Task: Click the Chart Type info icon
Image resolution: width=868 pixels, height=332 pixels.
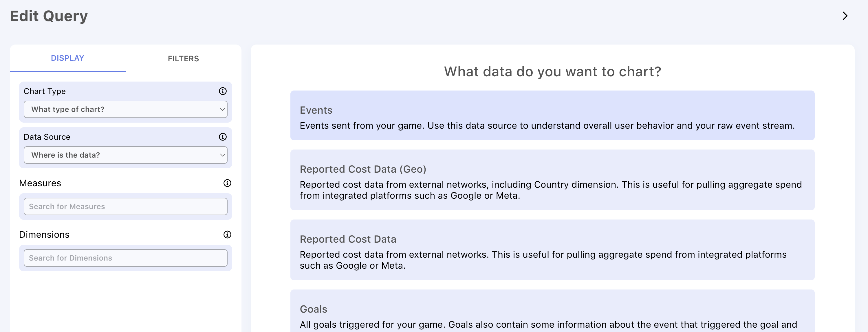Action: [223, 91]
